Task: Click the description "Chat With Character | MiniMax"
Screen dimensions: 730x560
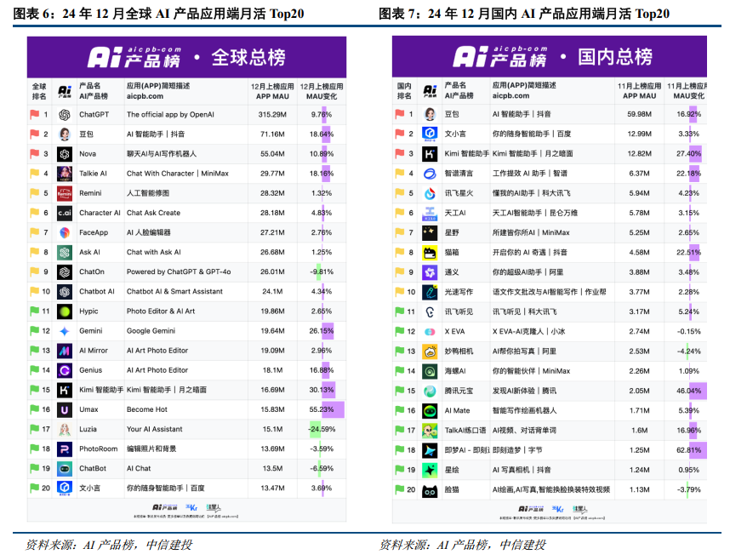Action: pyautogui.click(x=177, y=174)
